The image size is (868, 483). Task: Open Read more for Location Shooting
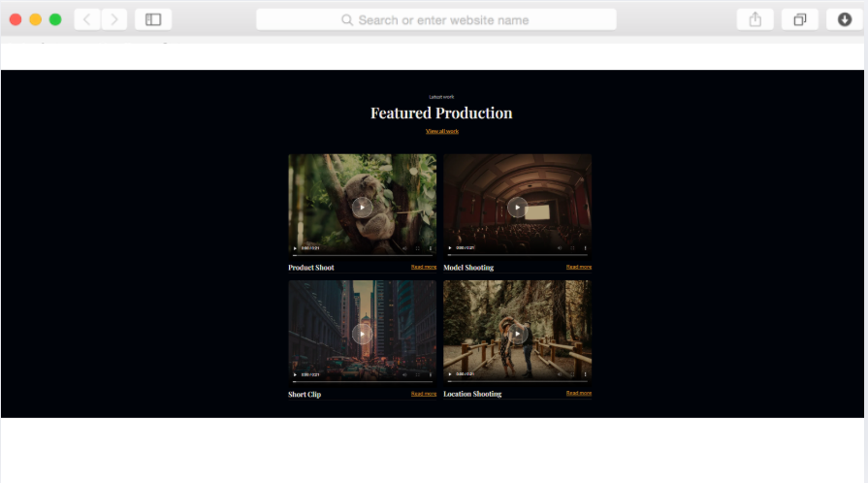click(578, 393)
